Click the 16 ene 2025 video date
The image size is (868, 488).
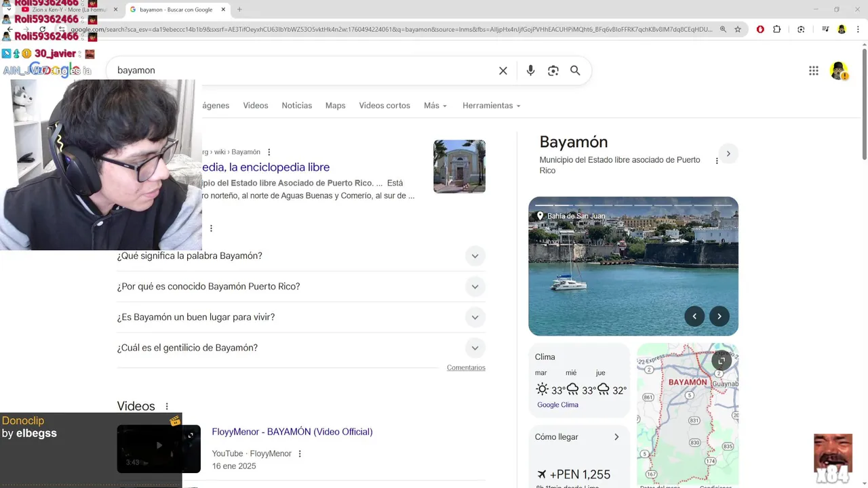point(235,466)
